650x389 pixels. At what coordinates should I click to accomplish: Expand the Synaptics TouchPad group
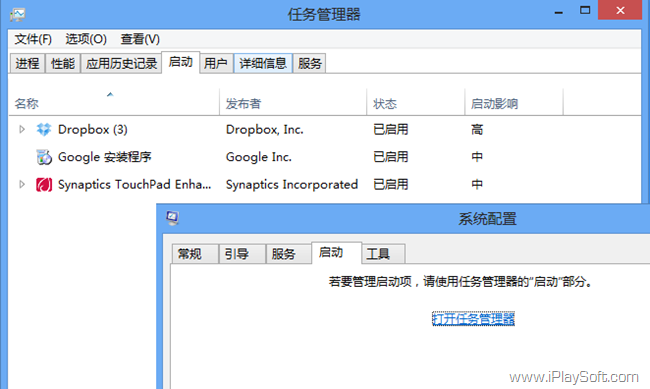pyautogui.click(x=22, y=184)
